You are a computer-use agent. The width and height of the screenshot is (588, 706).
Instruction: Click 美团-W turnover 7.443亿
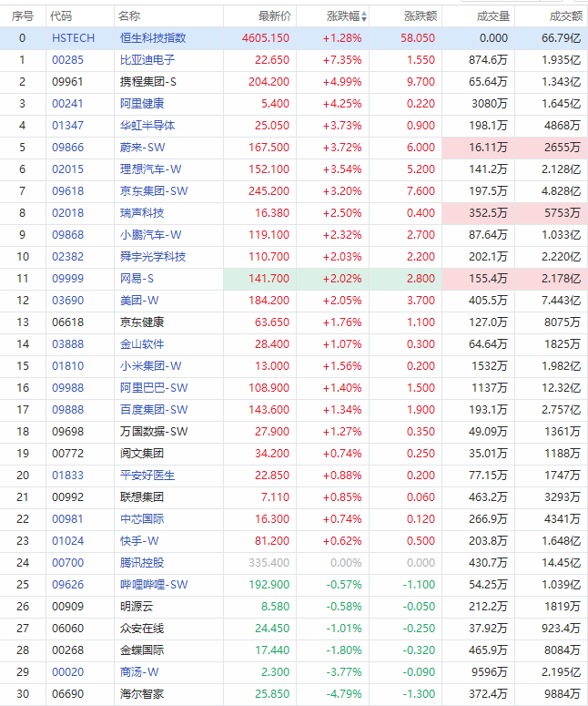click(562, 301)
